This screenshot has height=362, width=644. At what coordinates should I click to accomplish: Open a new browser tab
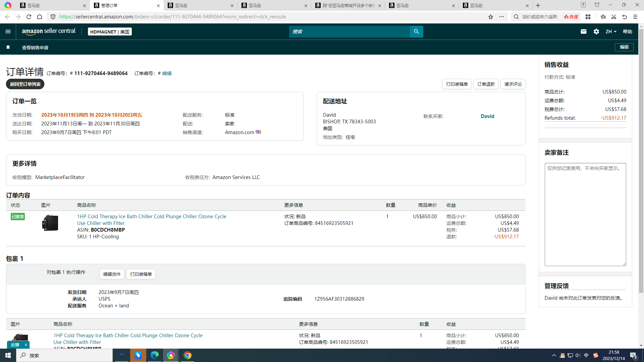coord(538,5)
